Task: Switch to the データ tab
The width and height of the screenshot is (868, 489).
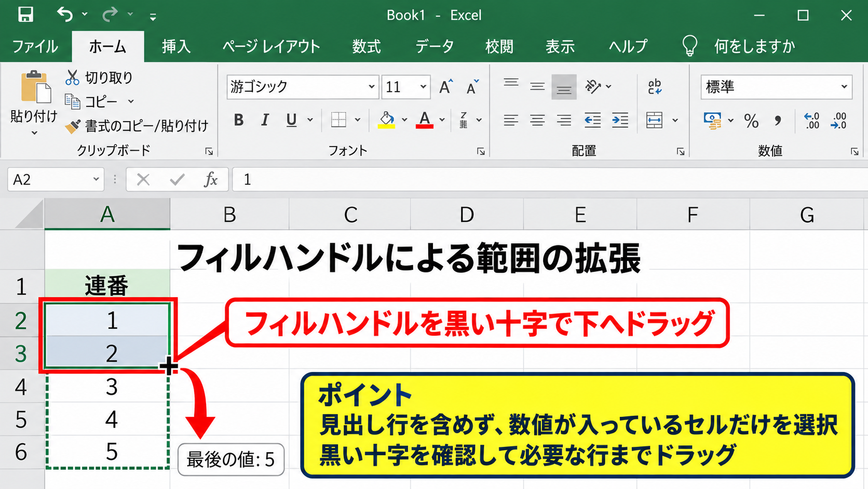Action: pyautogui.click(x=435, y=46)
